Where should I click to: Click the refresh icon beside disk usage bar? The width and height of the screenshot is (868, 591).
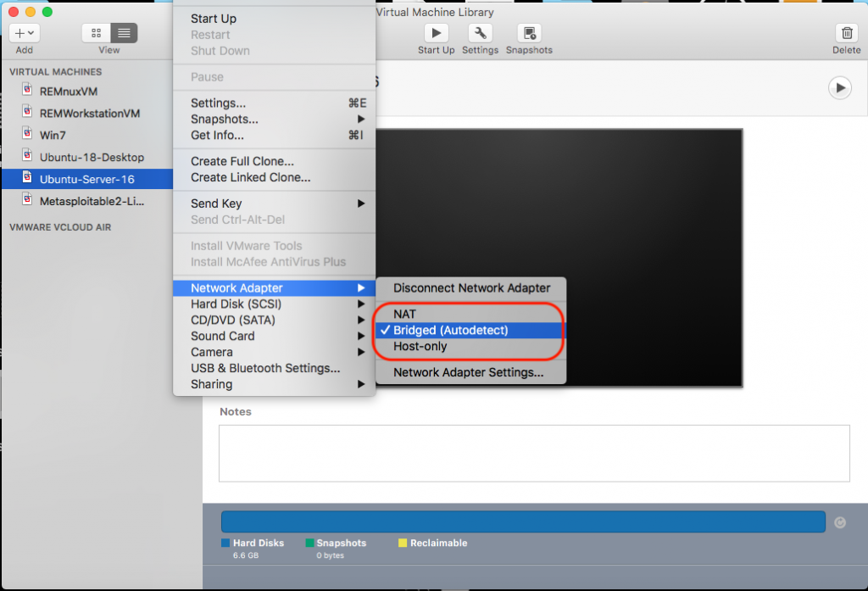coord(840,522)
